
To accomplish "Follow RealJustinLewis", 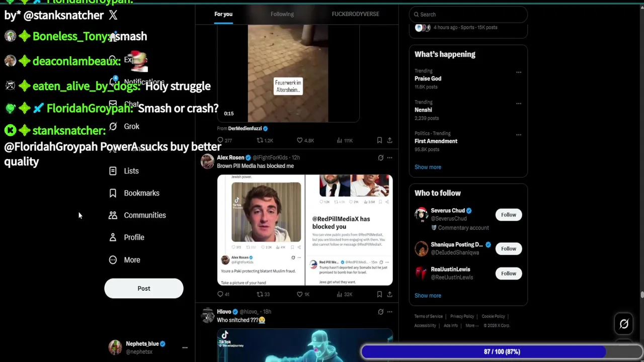I will 508,274.
